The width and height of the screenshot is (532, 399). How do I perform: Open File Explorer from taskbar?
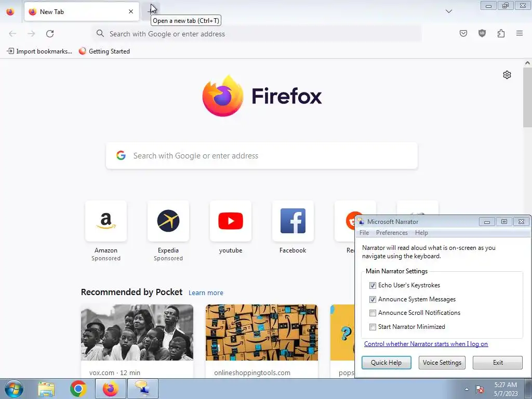coord(46,389)
